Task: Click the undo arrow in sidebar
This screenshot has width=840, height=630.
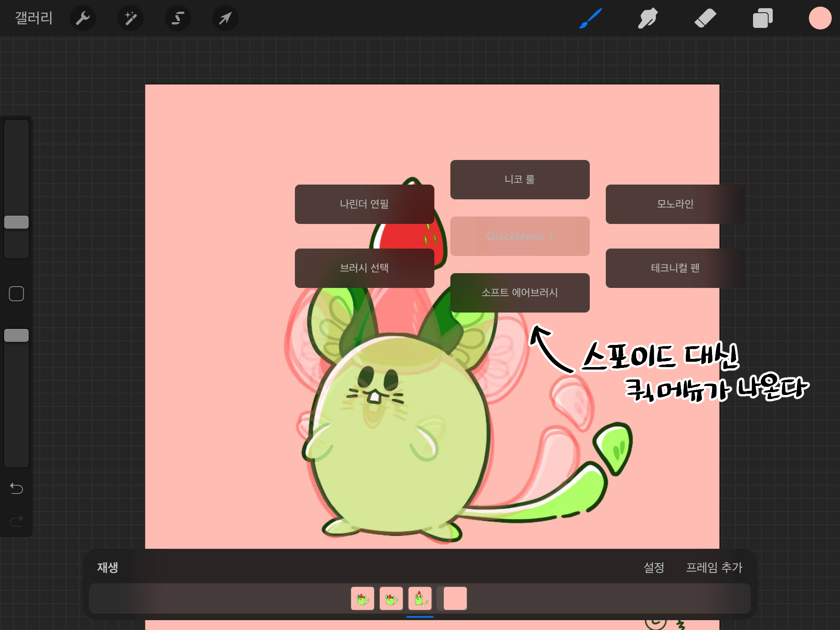Action: tap(16, 488)
